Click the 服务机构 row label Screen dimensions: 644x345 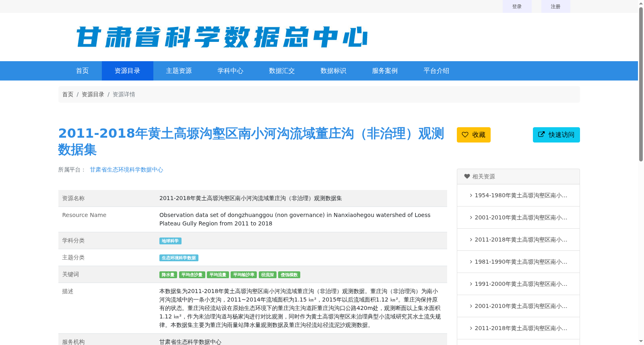[x=73, y=342]
